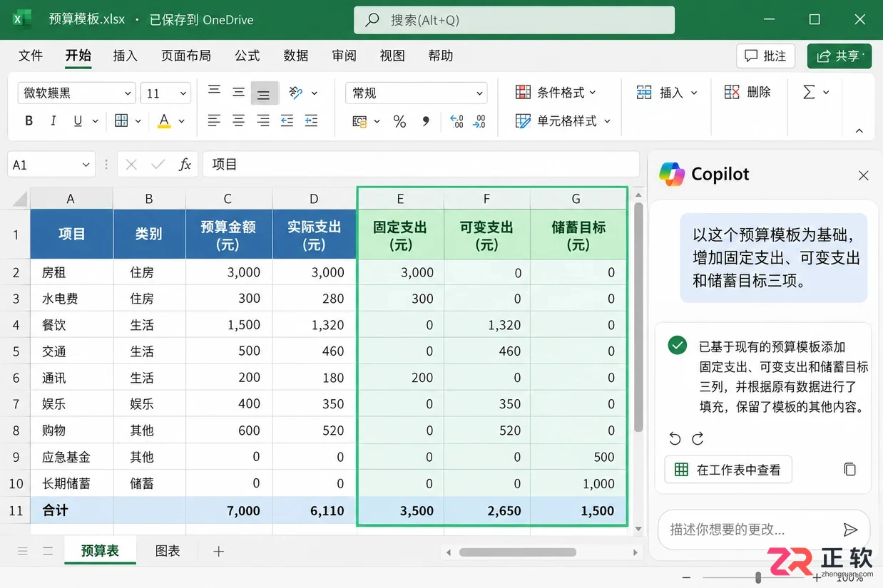
Task: Decrease decimal places
Action: [480, 122]
